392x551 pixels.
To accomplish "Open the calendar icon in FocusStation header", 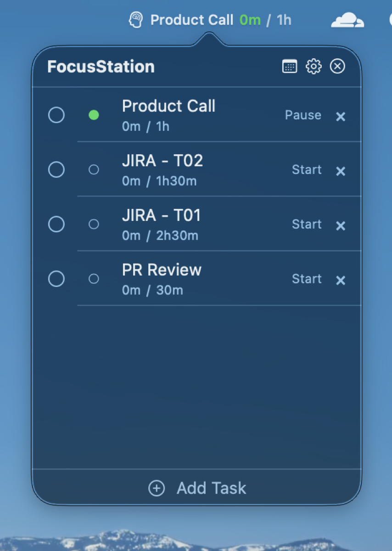I will 289,67.
